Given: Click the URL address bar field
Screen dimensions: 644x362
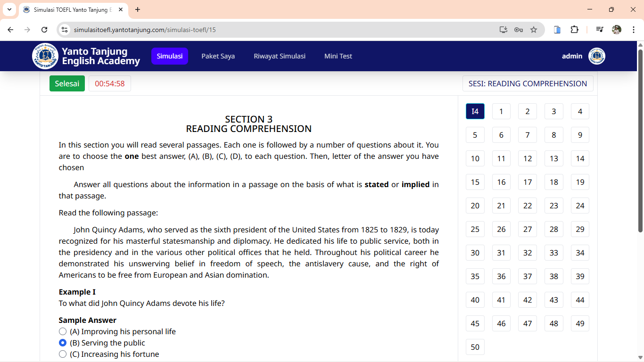Looking at the screenshot, I should pyautogui.click(x=283, y=30).
